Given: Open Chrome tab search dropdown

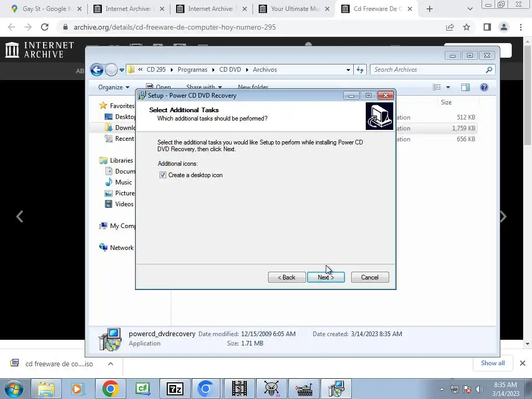Looking at the screenshot, I should tap(470, 9).
